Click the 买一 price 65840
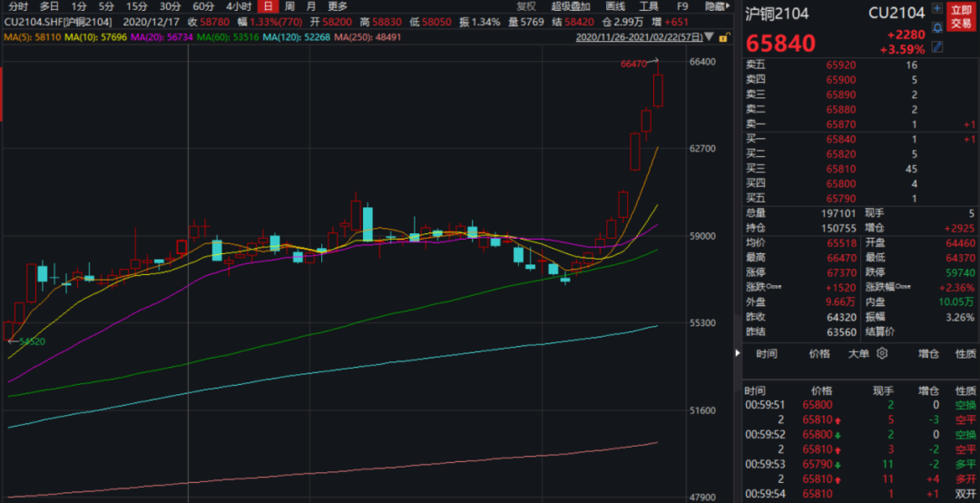 [840, 140]
